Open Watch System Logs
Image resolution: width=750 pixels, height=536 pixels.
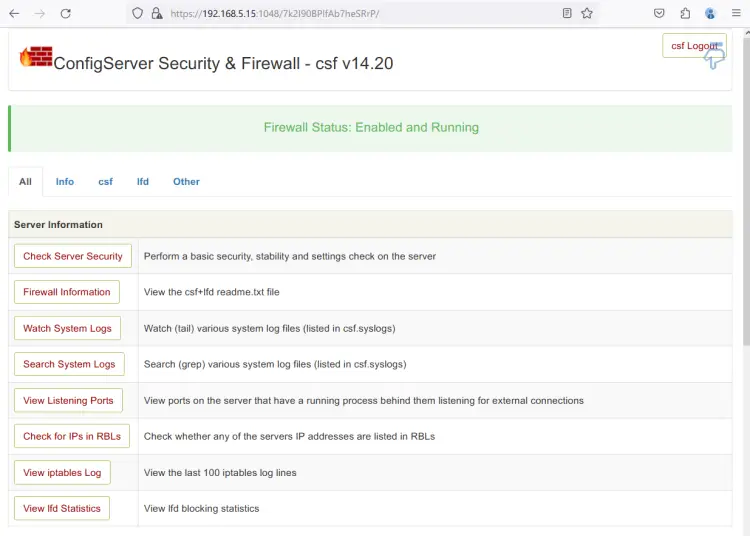click(x=68, y=328)
